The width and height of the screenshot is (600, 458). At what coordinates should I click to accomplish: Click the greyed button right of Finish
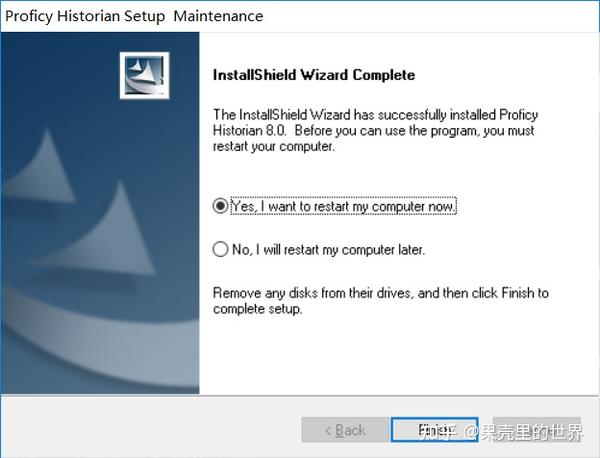536,430
